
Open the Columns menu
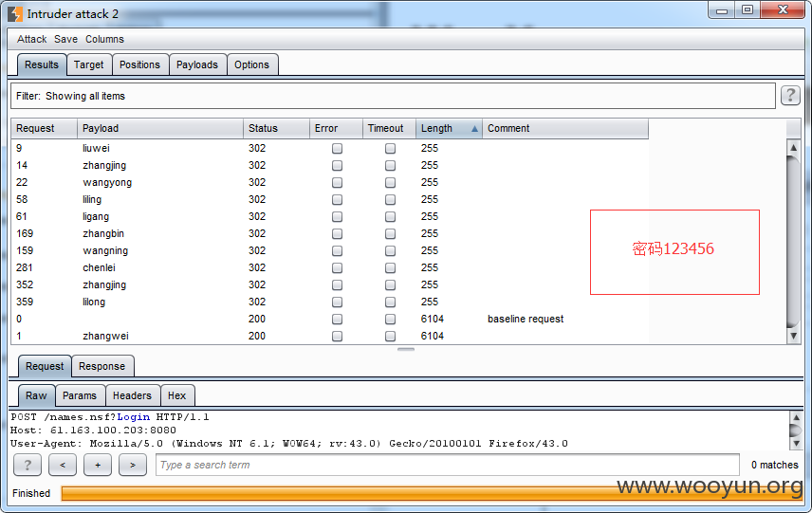coord(104,39)
